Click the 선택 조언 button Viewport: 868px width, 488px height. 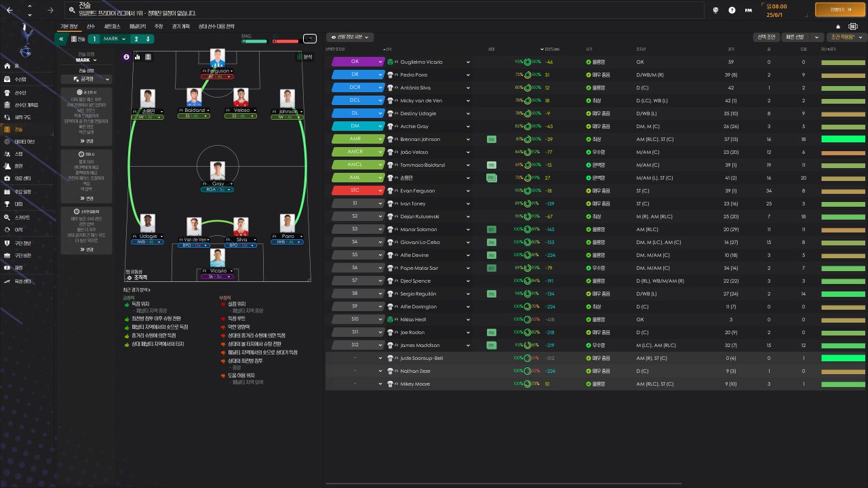pyautogui.click(x=766, y=37)
